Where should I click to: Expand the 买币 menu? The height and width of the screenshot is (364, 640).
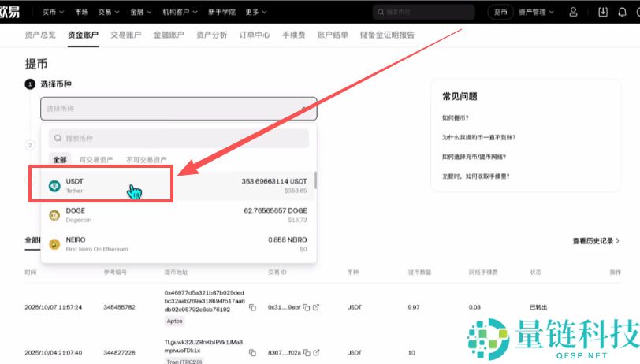(53, 13)
